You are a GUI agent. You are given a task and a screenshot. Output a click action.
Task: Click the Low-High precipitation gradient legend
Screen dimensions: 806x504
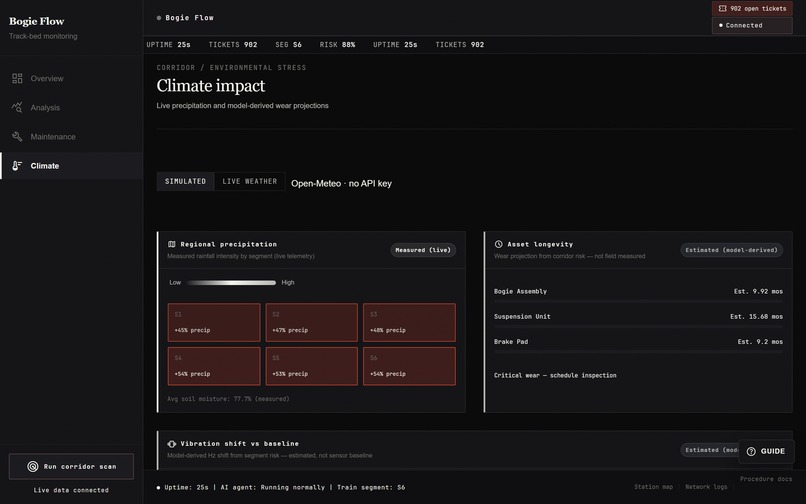[x=232, y=282]
